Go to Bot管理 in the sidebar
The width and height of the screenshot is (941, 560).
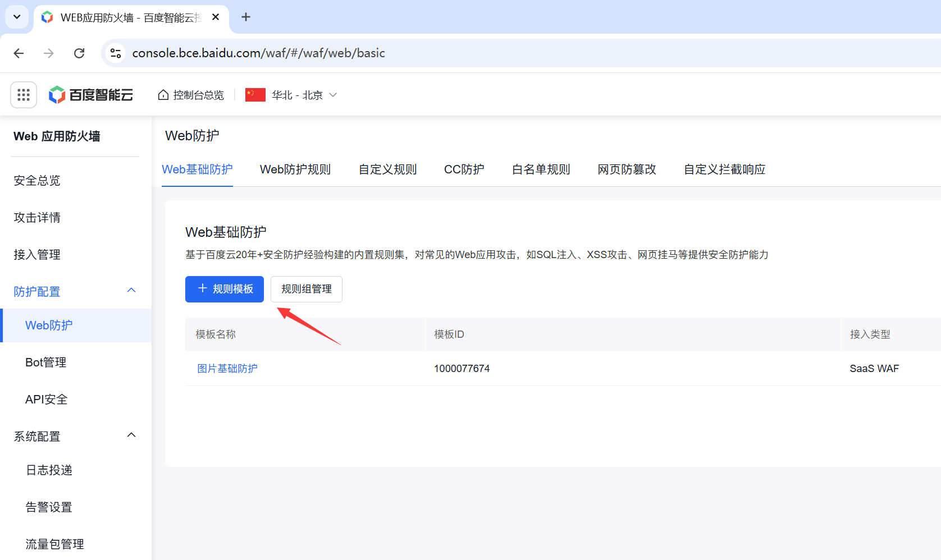coord(45,362)
